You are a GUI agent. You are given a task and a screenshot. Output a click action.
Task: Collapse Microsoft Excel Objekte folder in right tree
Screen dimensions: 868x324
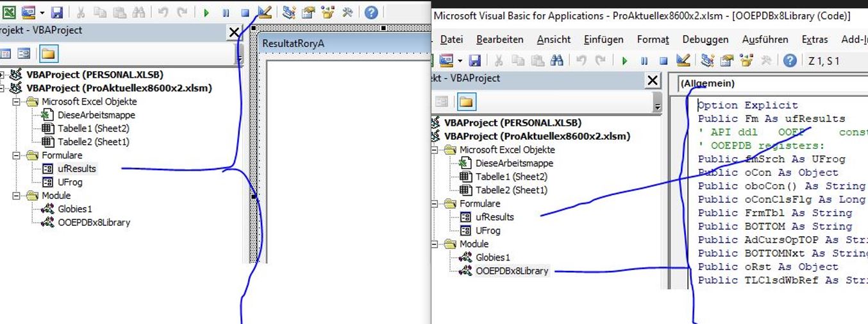click(435, 149)
